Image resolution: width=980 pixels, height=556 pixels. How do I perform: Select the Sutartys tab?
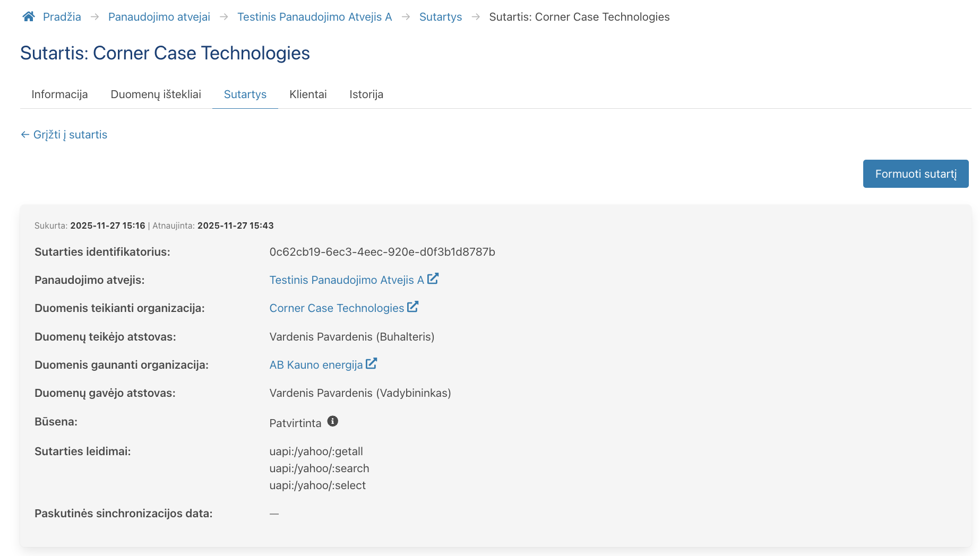(245, 94)
